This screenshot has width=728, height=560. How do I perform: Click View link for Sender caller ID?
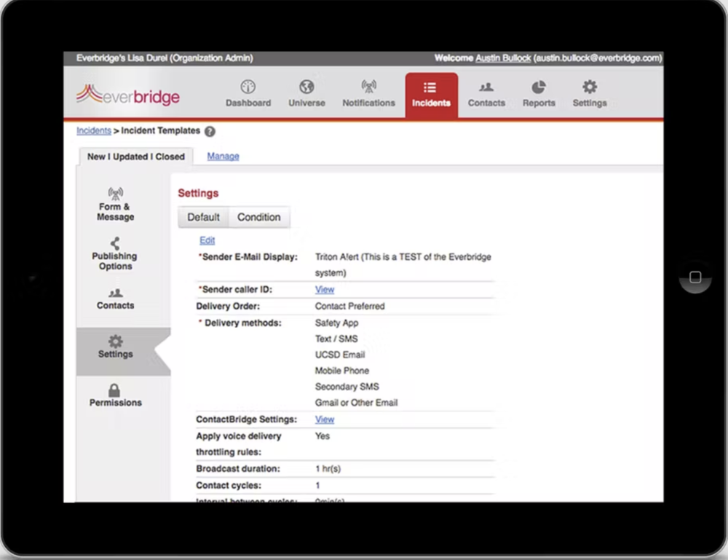pyautogui.click(x=325, y=290)
